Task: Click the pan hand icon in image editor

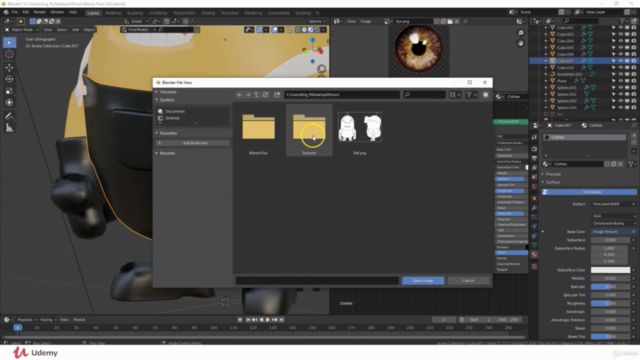Action: (520, 43)
